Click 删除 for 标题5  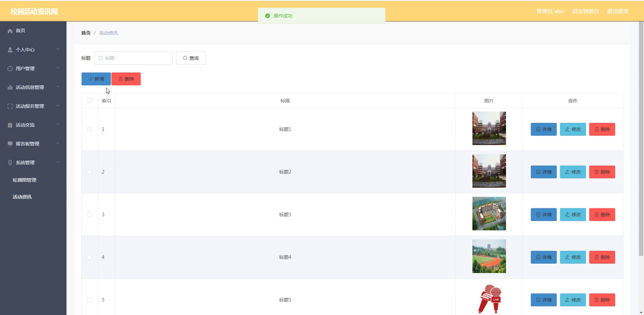pos(602,300)
